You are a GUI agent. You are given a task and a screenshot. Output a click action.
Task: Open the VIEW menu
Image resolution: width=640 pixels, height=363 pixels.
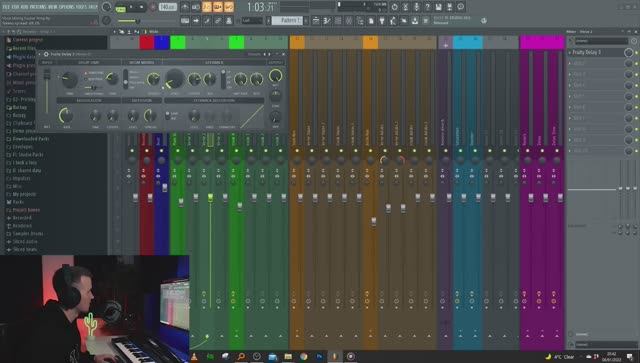(x=52, y=7)
